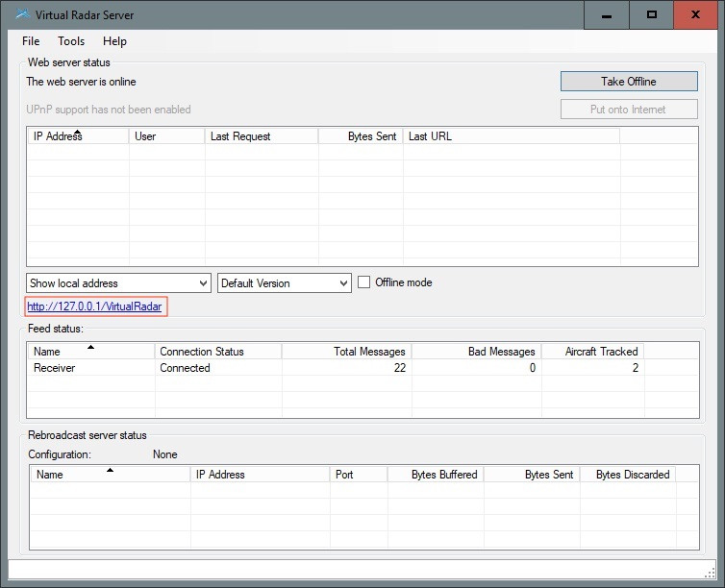Sort rebroadcast servers by Name column
The height and width of the screenshot is (588, 725).
coord(110,475)
